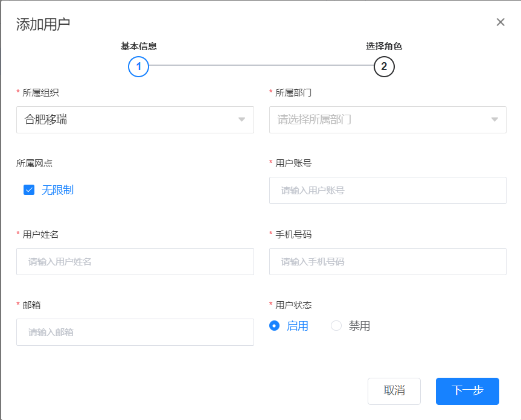Click the 所属部门 dropdown arrow icon
This screenshot has height=420, width=521.
[494, 119]
